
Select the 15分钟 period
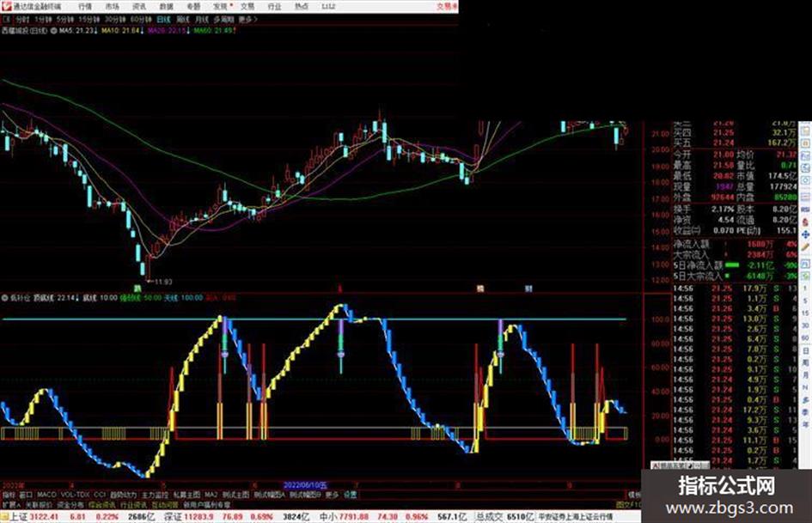click(x=89, y=19)
